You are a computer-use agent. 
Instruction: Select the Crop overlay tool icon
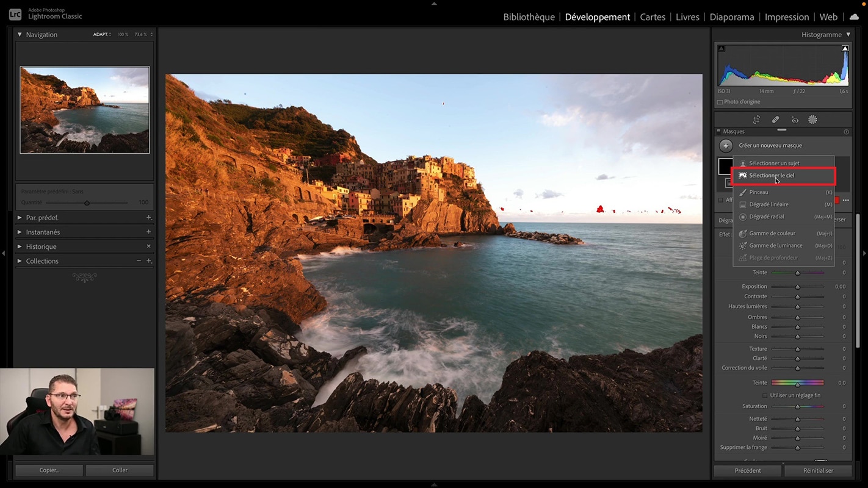pyautogui.click(x=756, y=120)
